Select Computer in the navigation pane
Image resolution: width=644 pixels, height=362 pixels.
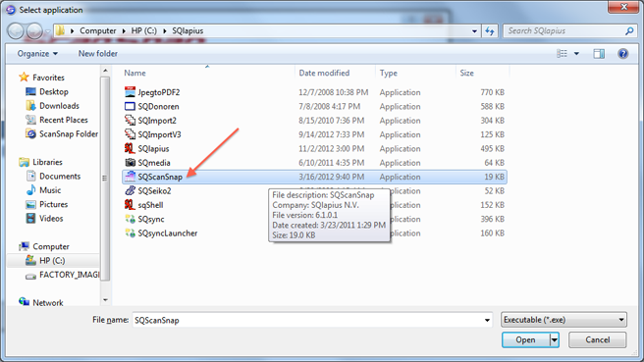click(x=51, y=246)
